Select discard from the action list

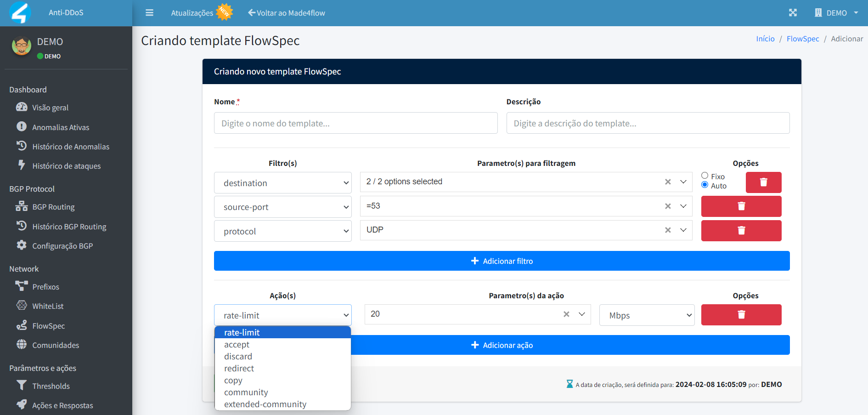[x=238, y=356]
